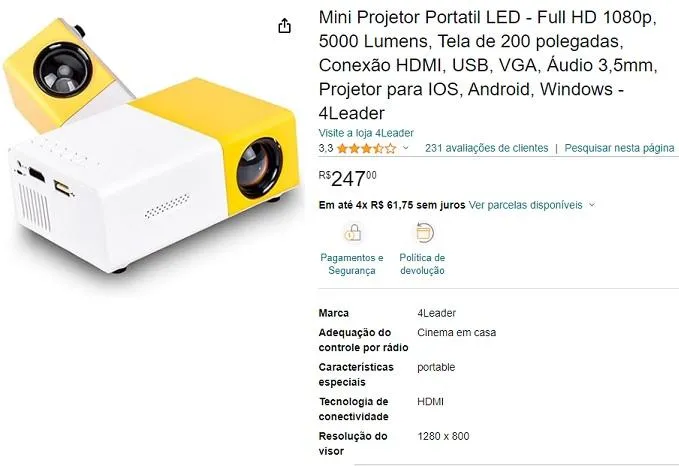Click the Resolução do visor 1280 x 800 value
Screen dimensions: 679x466
click(x=443, y=436)
